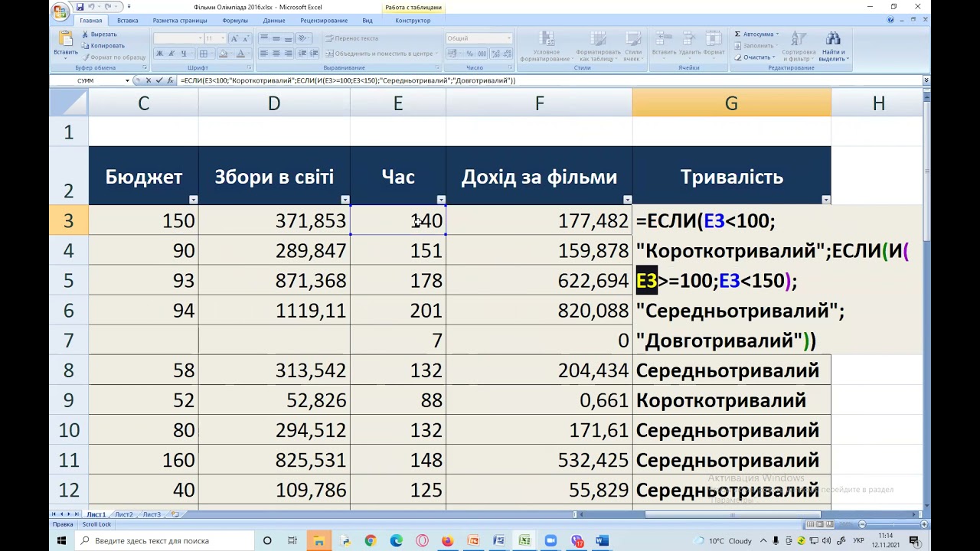This screenshot has height=551, width=980.
Task: Expand the formula bar
Action: point(926,80)
